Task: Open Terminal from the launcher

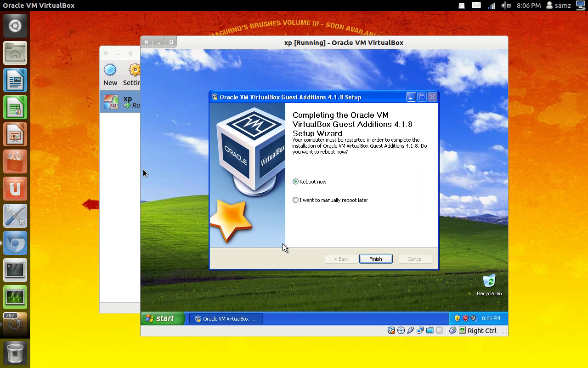Action: point(15,270)
